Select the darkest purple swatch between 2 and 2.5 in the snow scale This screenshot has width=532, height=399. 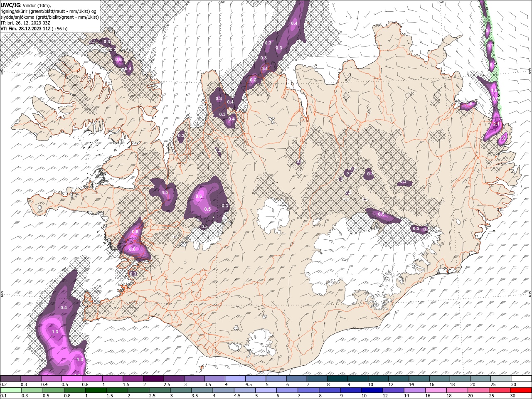(153, 379)
